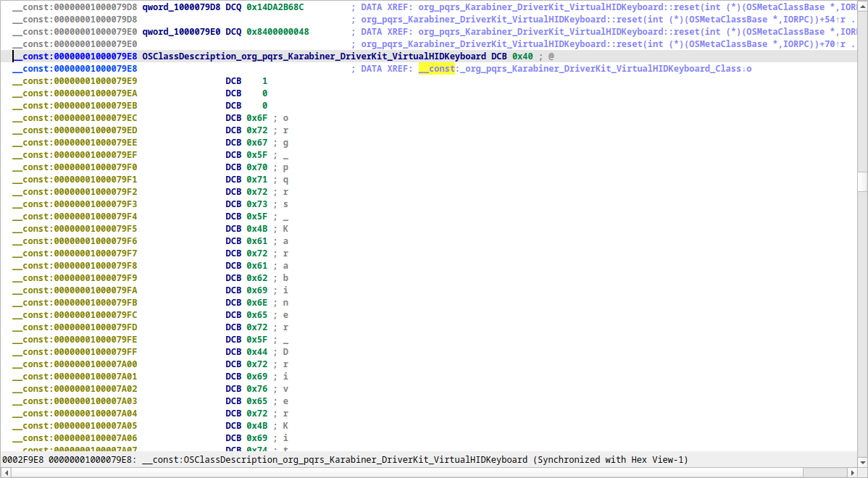Image resolution: width=868 pixels, height=478 pixels.
Task: Click the highlighted __const segment name in the xref
Action: click(x=436, y=69)
